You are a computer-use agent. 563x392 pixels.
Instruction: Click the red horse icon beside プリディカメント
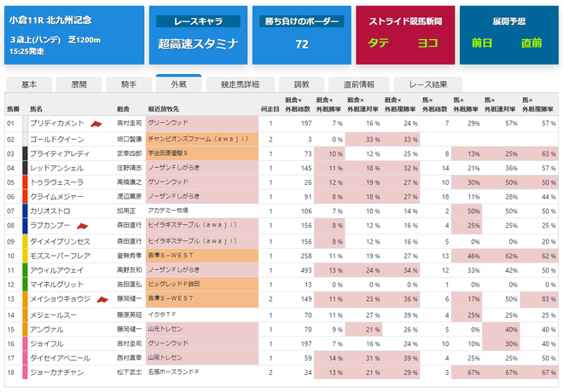[96, 124]
